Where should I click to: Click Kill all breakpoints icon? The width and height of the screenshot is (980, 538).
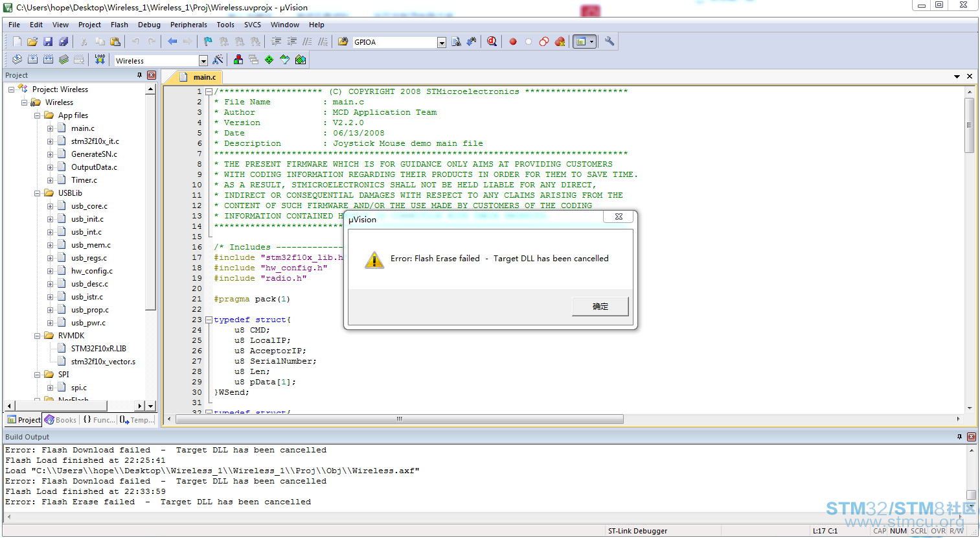pos(560,41)
